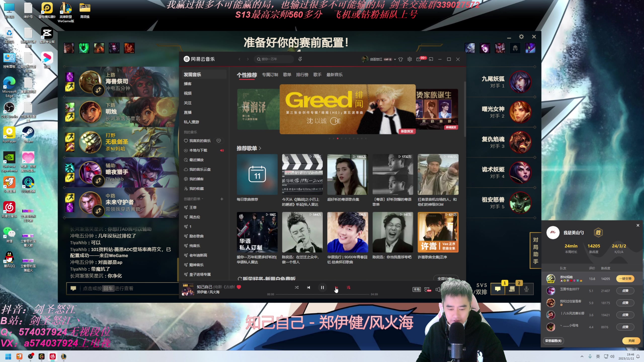Swap position with 海兽祭司 top laner
644x362 pixels.
[x=98, y=89]
